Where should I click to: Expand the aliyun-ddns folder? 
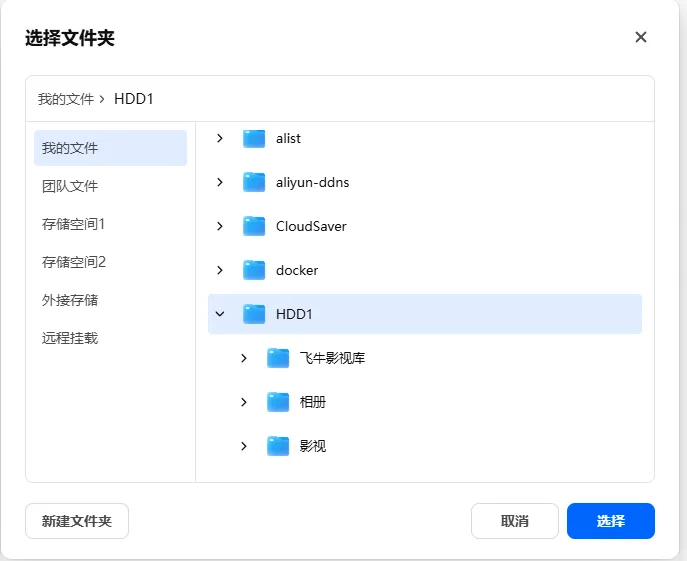[220, 182]
